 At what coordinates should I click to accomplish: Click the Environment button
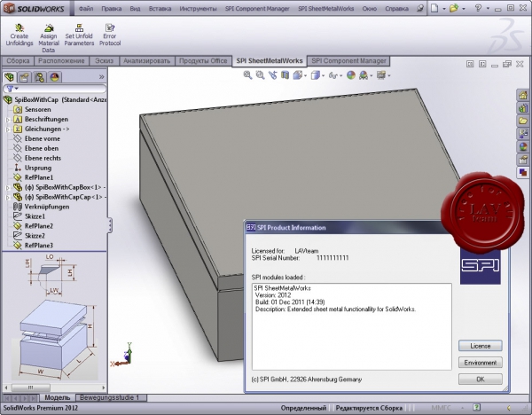coord(480,363)
